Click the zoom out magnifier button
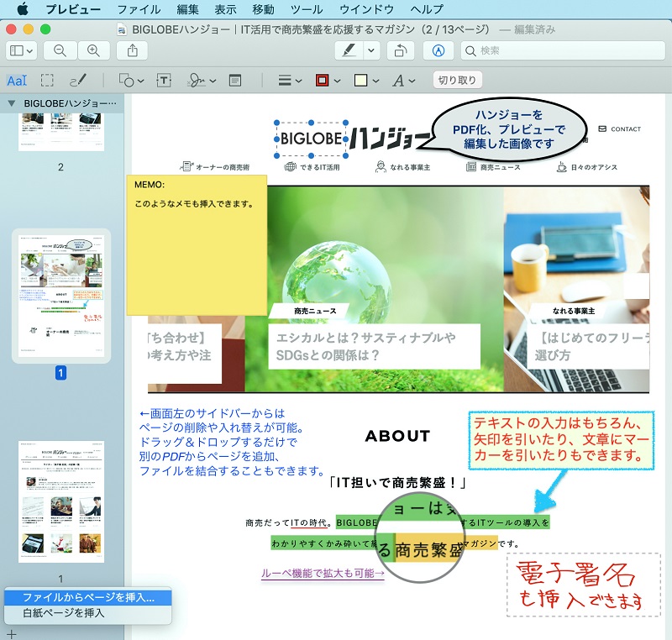672x640 pixels. [60, 50]
